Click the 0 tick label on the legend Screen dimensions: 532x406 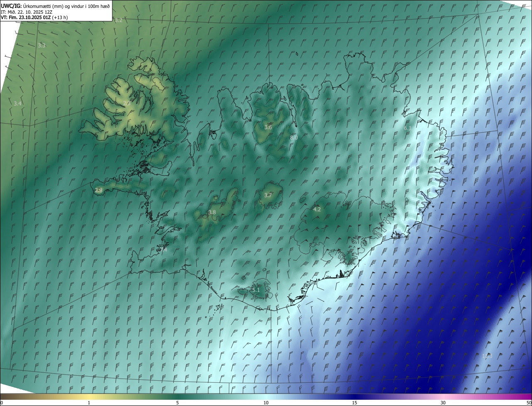coord(2,403)
